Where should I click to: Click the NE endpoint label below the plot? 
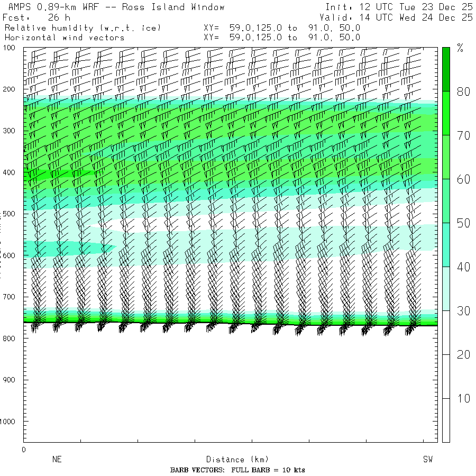pos(57,460)
